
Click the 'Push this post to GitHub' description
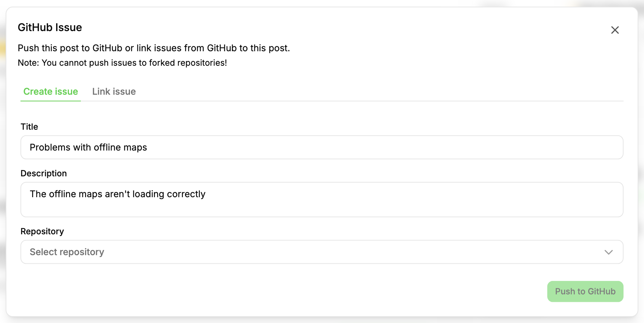154,48
